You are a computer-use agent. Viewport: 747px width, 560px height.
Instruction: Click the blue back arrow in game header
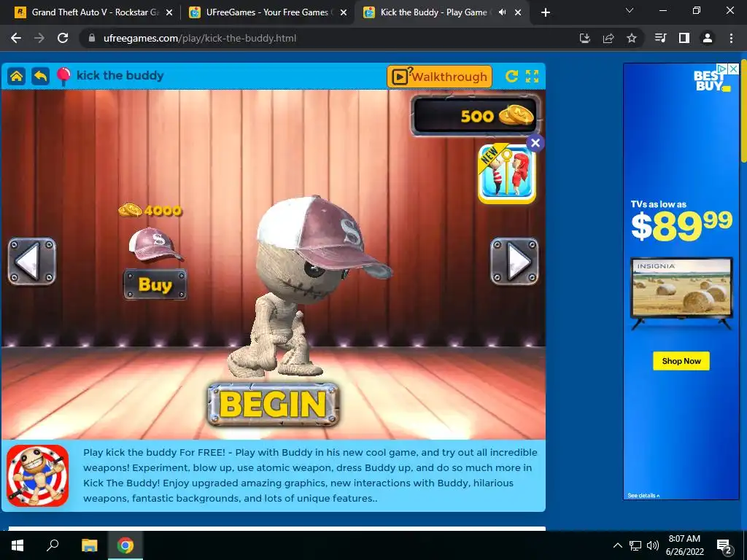pyautogui.click(x=41, y=76)
